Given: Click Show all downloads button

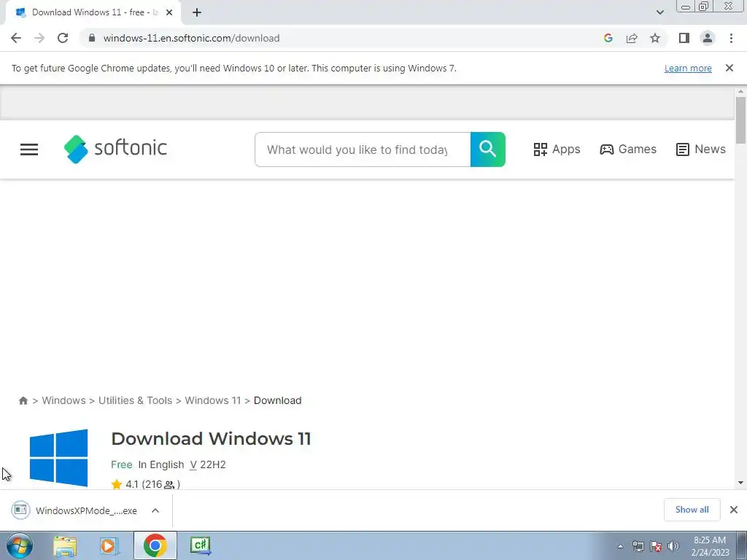Looking at the screenshot, I should coord(692,510).
